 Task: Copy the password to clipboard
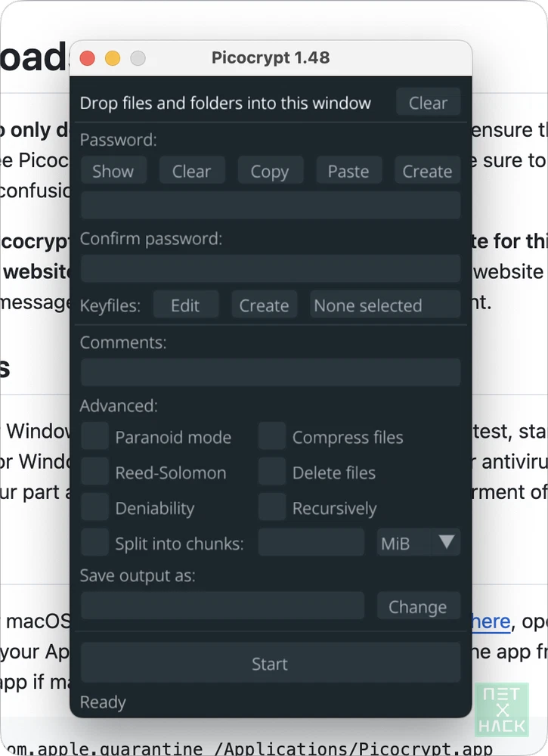[271, 171]
